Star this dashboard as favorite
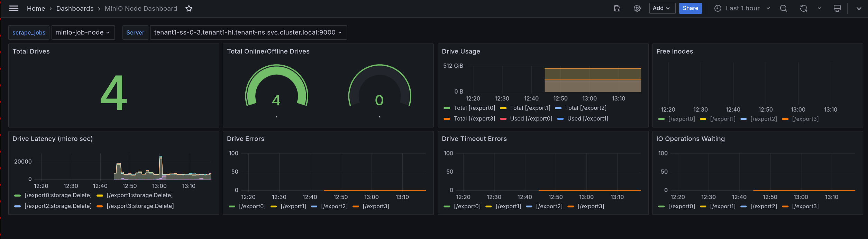This screenshot has height=239, width=868. click(x=189, y=8)
